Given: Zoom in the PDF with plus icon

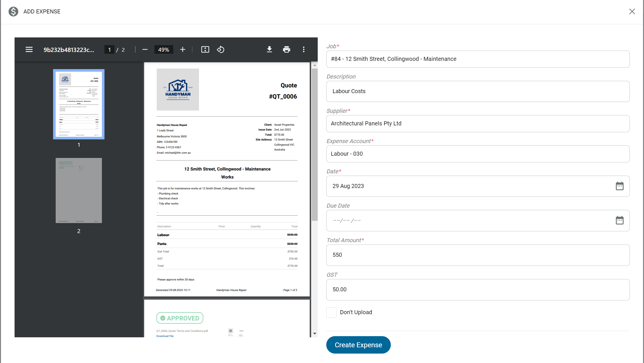Looking at the screenshot, I should pyautogui.click(x=183, y=50).
